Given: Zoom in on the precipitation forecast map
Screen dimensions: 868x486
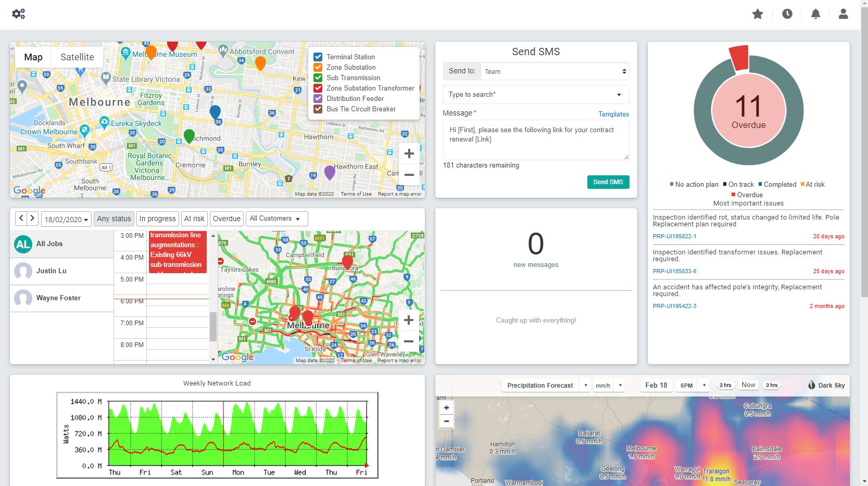Looking at the screenshot, I should pyautogui.click(x=446, y=407).
